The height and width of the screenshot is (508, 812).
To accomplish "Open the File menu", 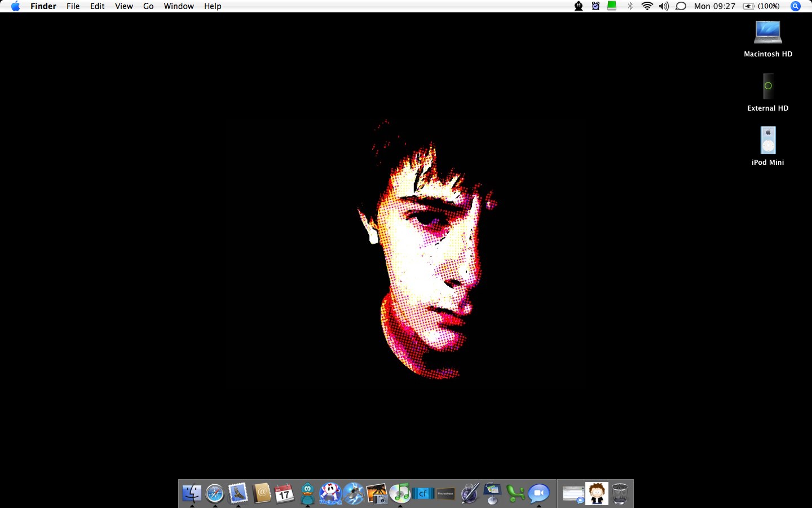I will point(73,6).
